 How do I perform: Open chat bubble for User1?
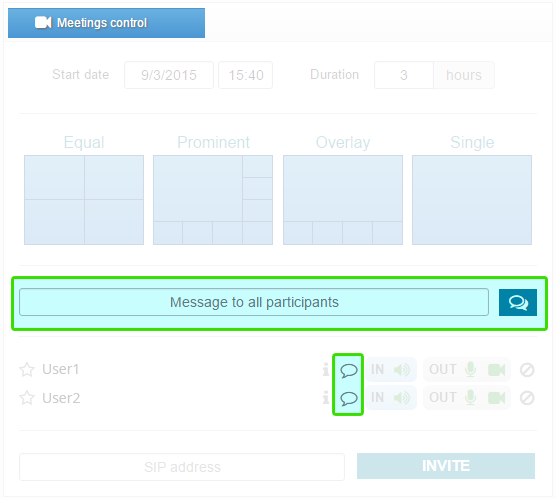click(x=349, y=370)
